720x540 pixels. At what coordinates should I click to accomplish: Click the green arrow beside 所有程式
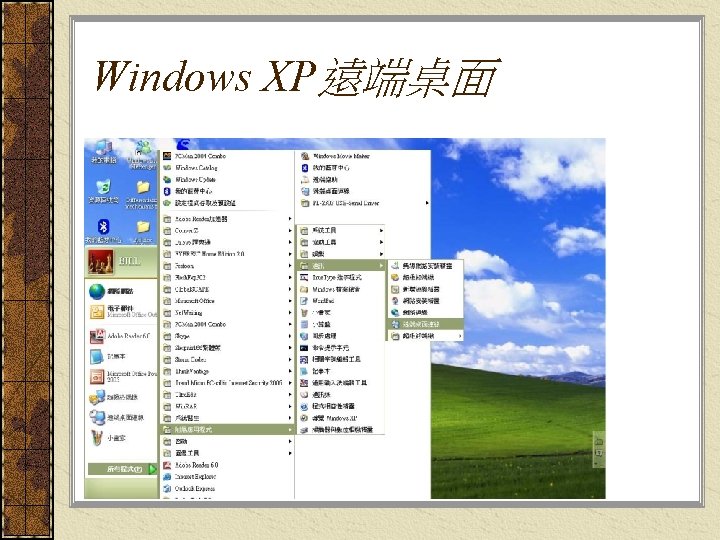click(x=152, y=469)
